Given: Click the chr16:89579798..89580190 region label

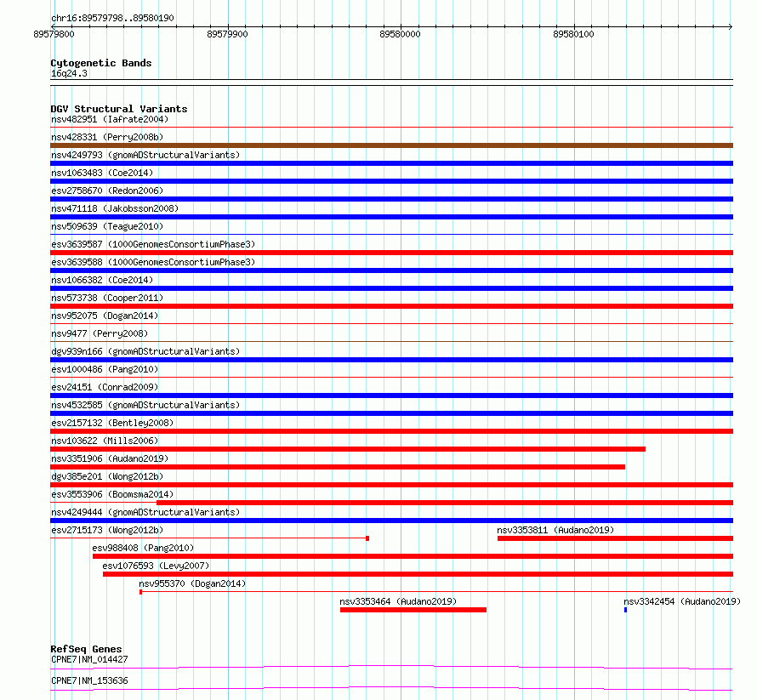Looking at the screenshot, I should point(112,18).
